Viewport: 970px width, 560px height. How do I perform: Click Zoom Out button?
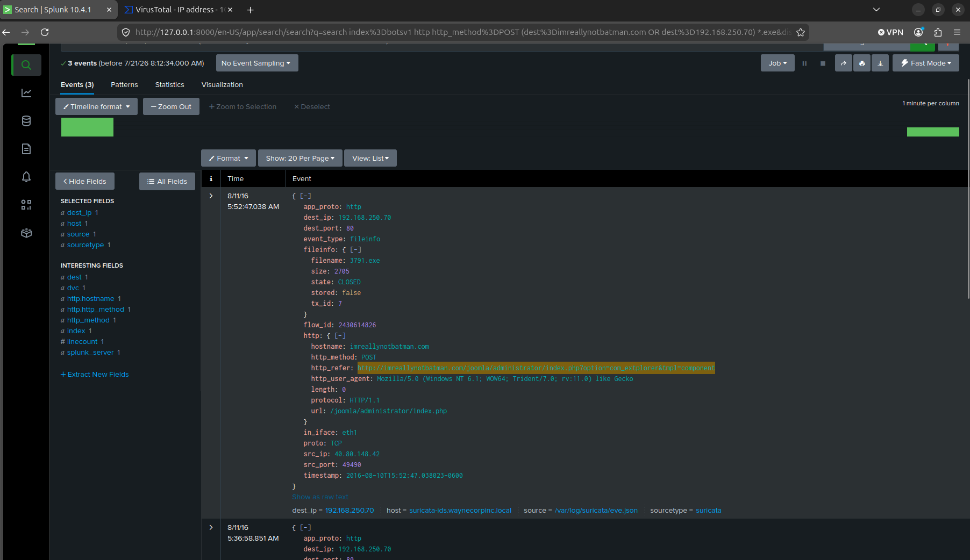[171, 106]
